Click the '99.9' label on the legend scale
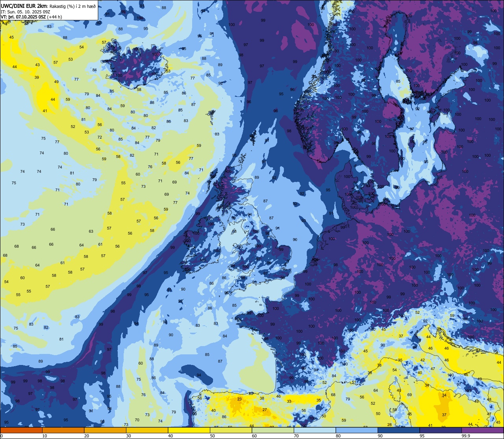 pyautogui.click(x=466, y=435)
